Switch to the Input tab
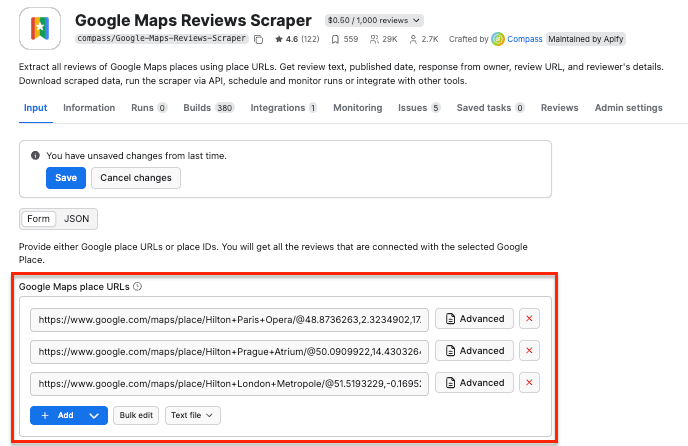Image resolution: width=688 pixels, height=446 pixels. point(36,108)
